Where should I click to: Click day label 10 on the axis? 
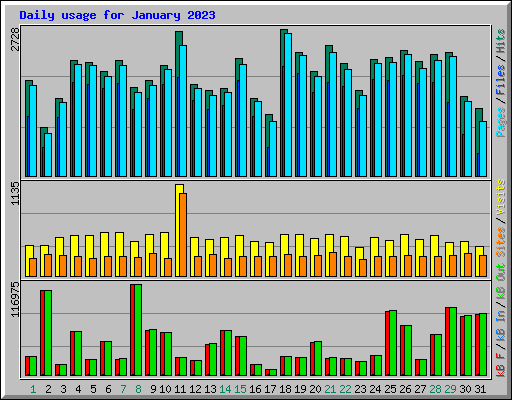(x=165, y=389)
